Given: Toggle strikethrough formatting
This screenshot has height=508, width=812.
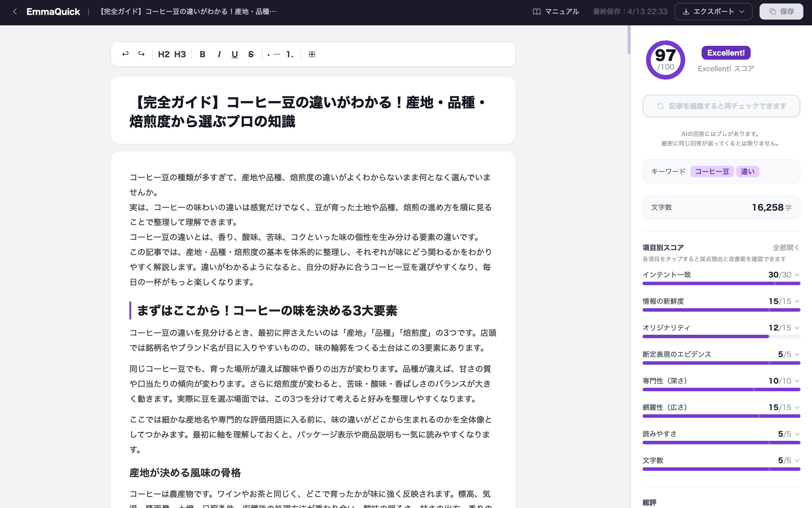Looking at the screenshot, I should 250,54.
